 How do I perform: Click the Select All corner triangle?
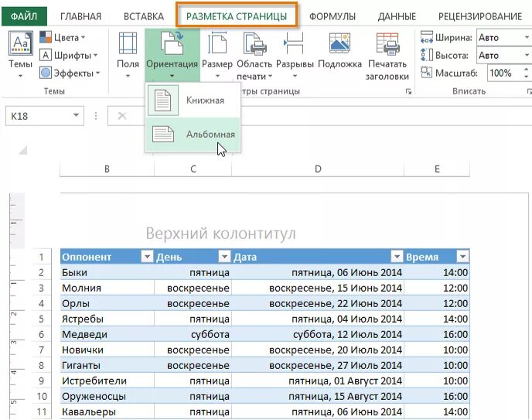(x=22, y=149)
